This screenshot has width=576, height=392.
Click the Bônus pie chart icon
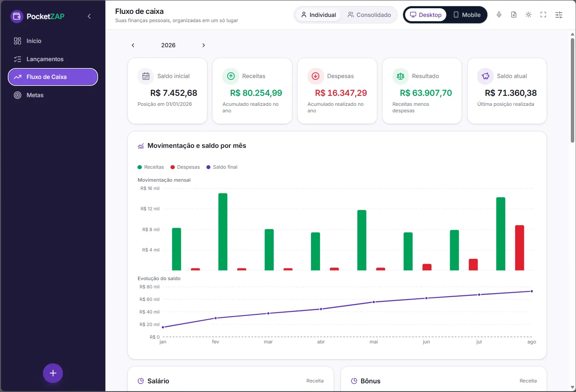tap(354, 381)
